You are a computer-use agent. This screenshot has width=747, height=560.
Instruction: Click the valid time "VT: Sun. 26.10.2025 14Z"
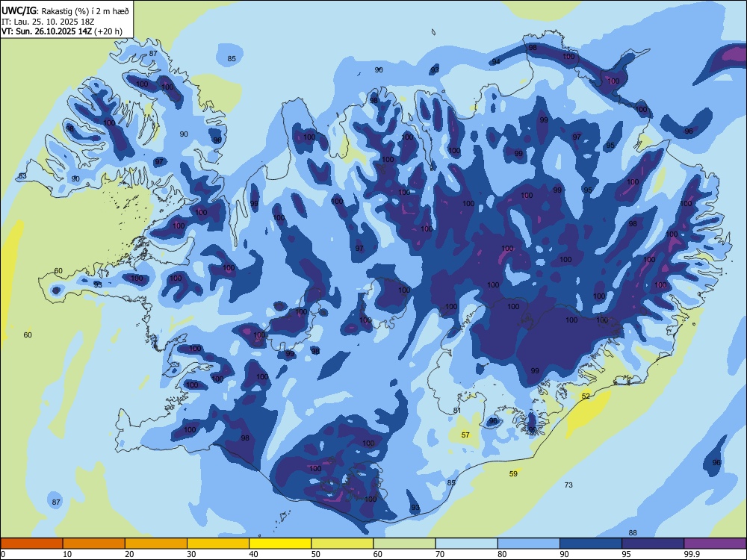coord(46,32)
